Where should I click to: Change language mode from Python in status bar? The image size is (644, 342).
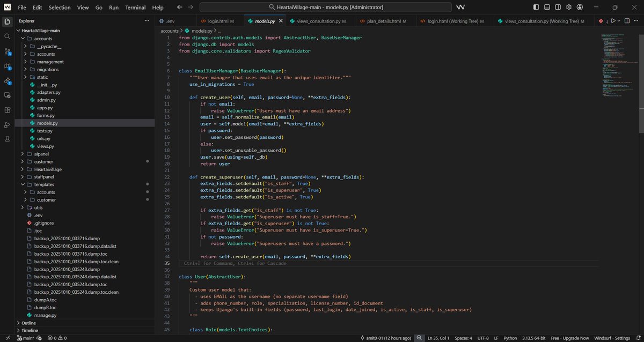[510, 338]
